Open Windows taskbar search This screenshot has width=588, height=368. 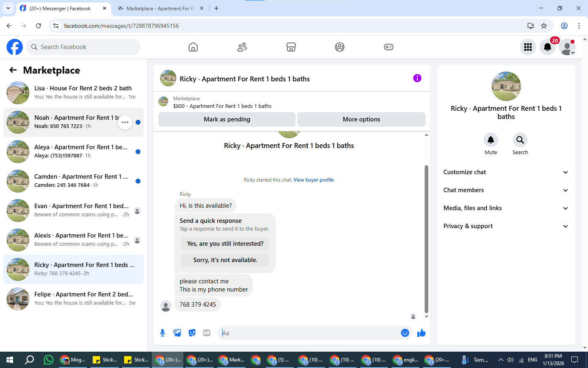pos(29,360)
